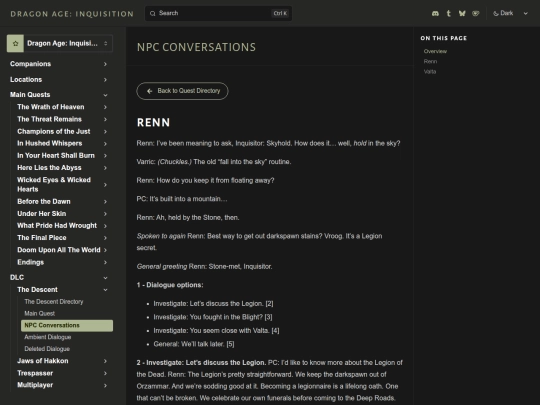The image size is (540, 405).
Task: Open the Dark theme dropdown
Action: 510,13
